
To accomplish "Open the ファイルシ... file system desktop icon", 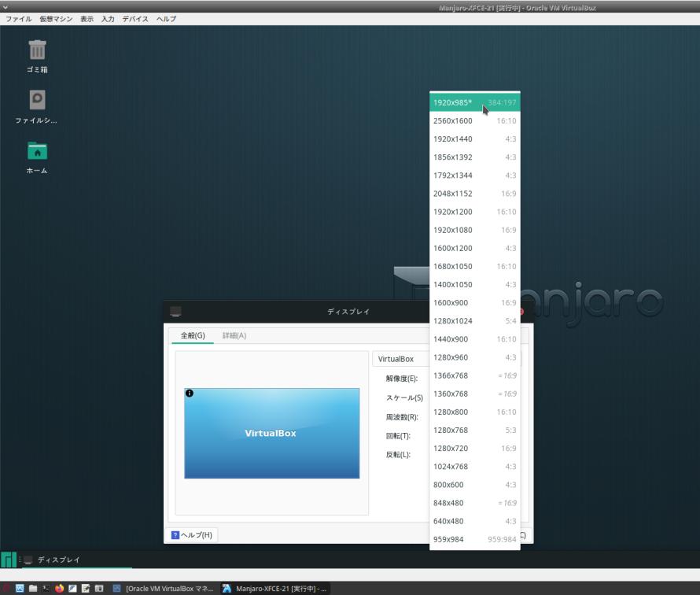I will [37, 106].
